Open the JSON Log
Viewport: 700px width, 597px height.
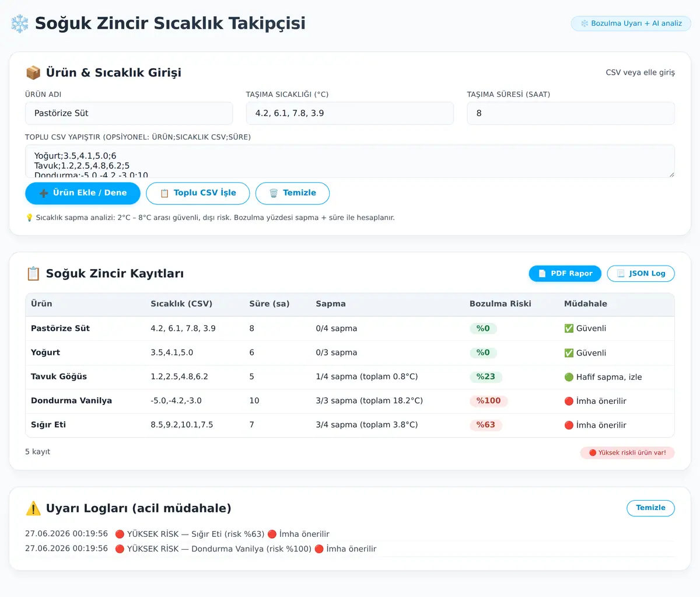(x=640, y=274)
